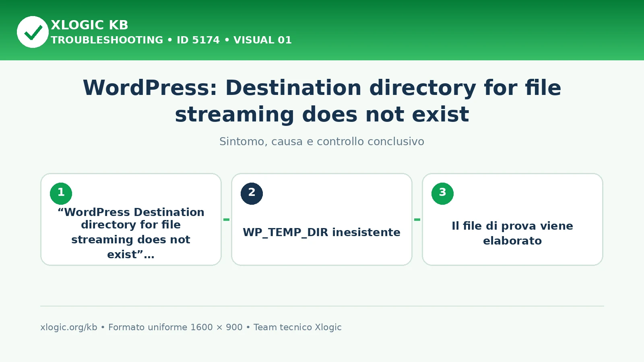The image size is (644, 362).
Task: Click the green step 3 circle
Action: tap(442, 193)
